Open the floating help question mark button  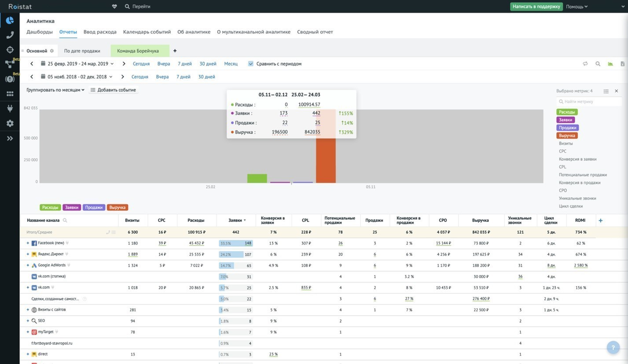(x=613, y=348)
